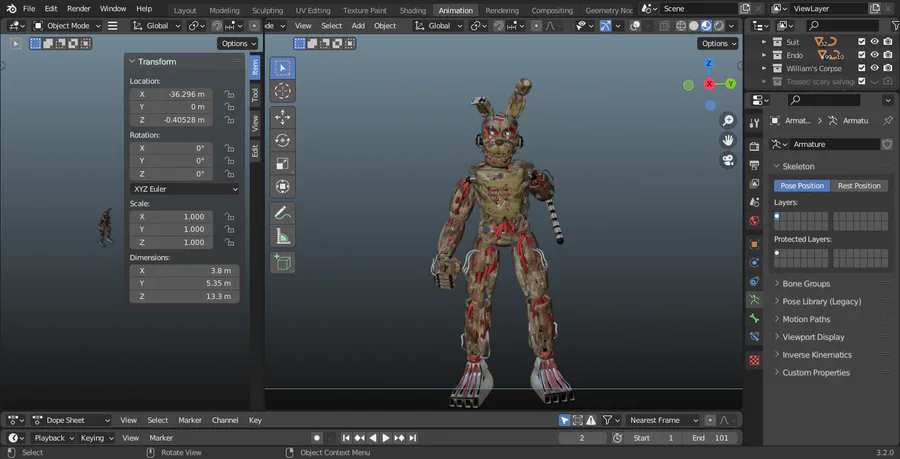900x459 pixels.
Task: Open the XYZ Euler rotation mode dropdown
Action: [185, 188]
